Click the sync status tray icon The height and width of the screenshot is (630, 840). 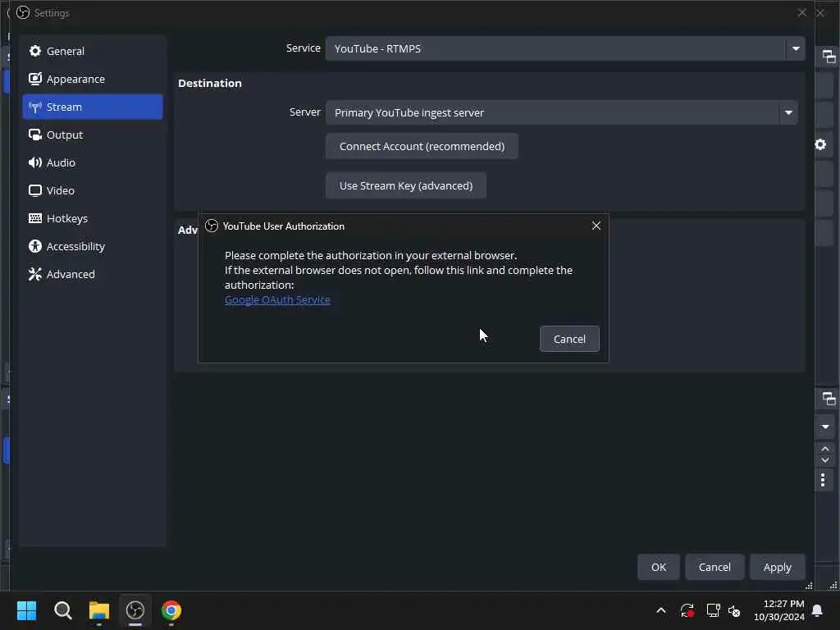coord(687,610)
